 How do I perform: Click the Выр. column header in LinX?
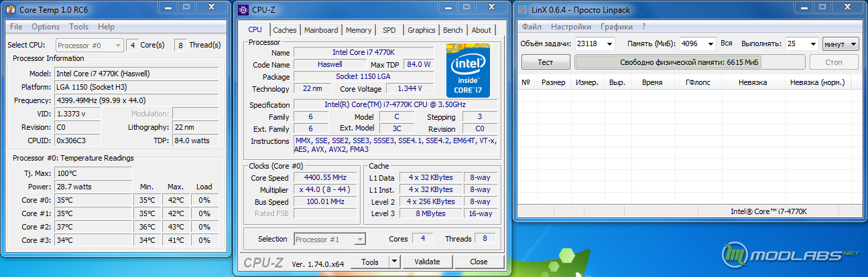[x=617, y=82]
